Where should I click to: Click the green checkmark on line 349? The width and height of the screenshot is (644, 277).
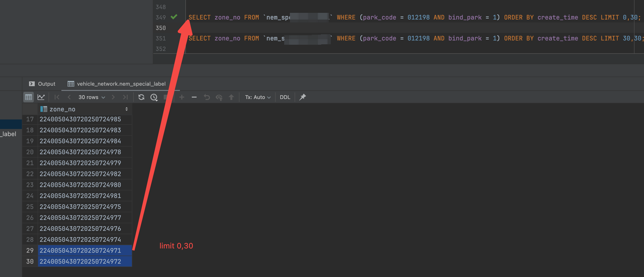click(174, 17)
